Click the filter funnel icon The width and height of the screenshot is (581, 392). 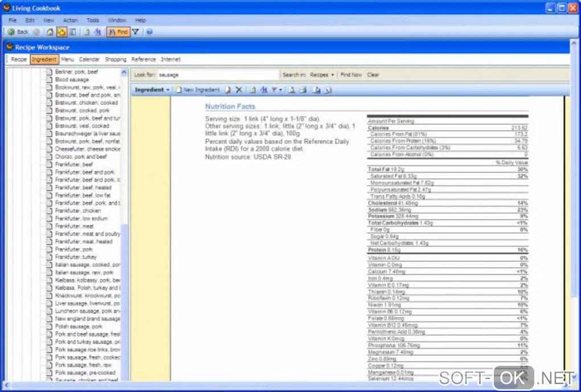[x=136, y=32]
